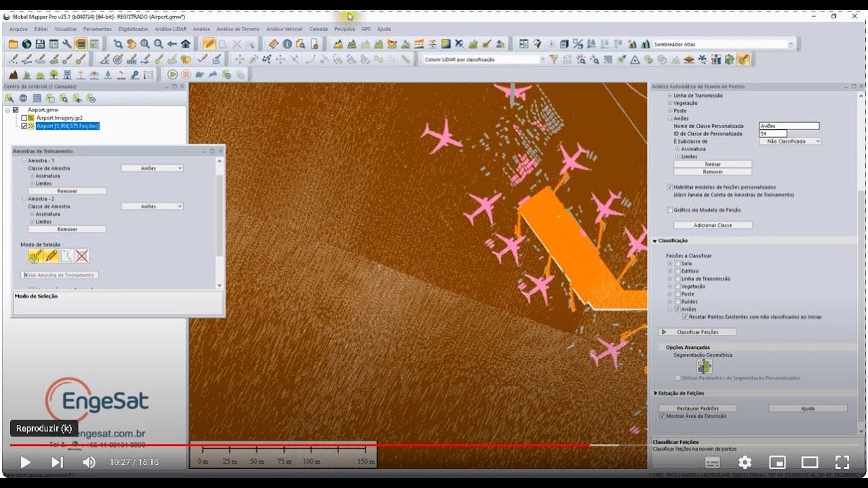868x488 pixels.
Task: Play the video
Action: pos(25,462)
